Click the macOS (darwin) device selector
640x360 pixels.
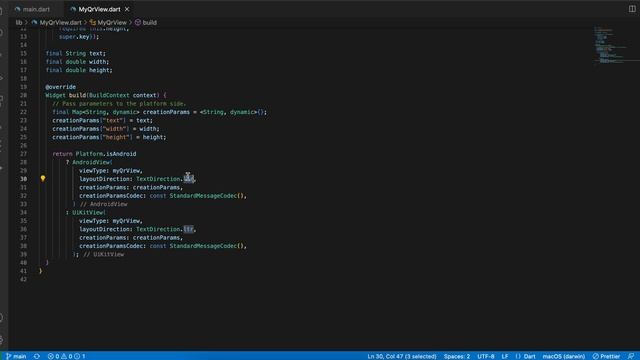point(563,356)
